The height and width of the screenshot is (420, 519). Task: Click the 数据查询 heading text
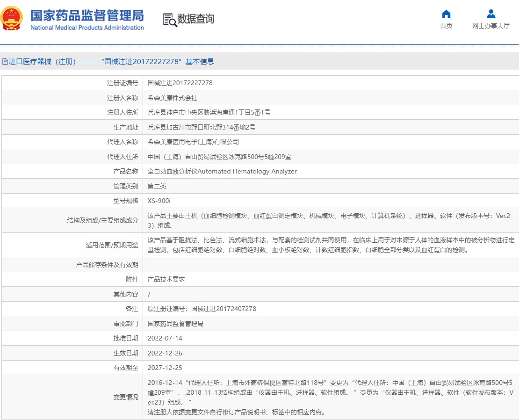tap(196, 19)
